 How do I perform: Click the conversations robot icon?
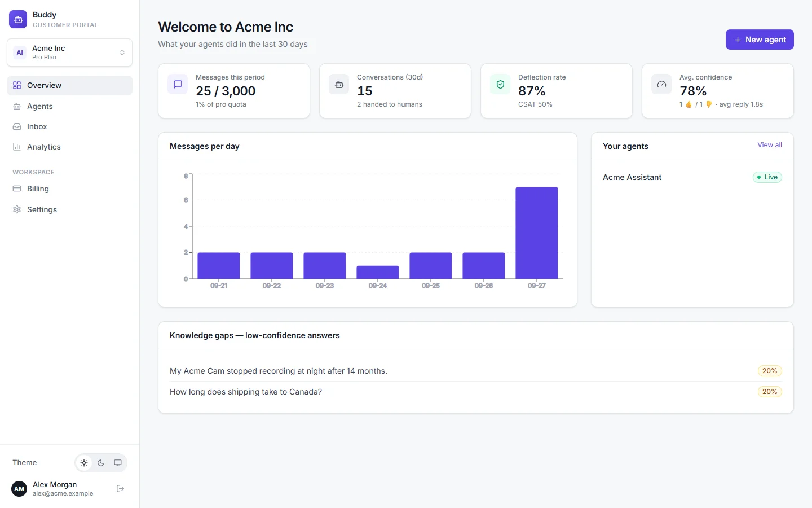tap(339, 84)
